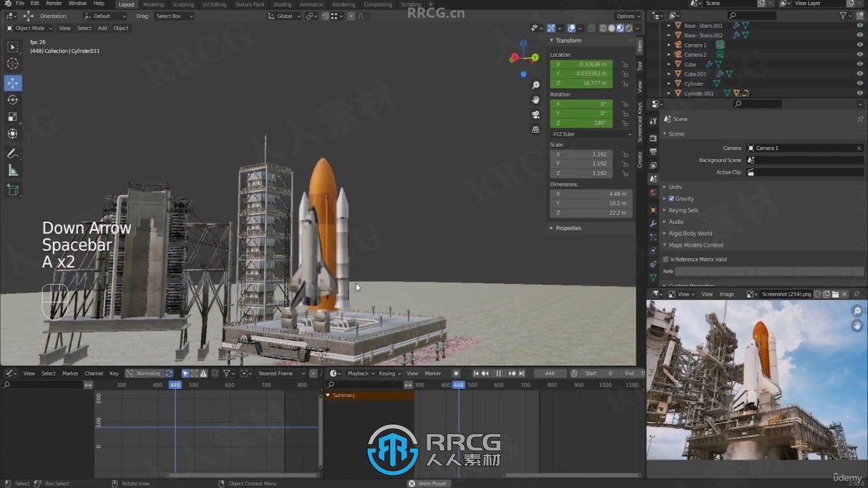
Task: Click the current frame field 448
Action: 550,373
